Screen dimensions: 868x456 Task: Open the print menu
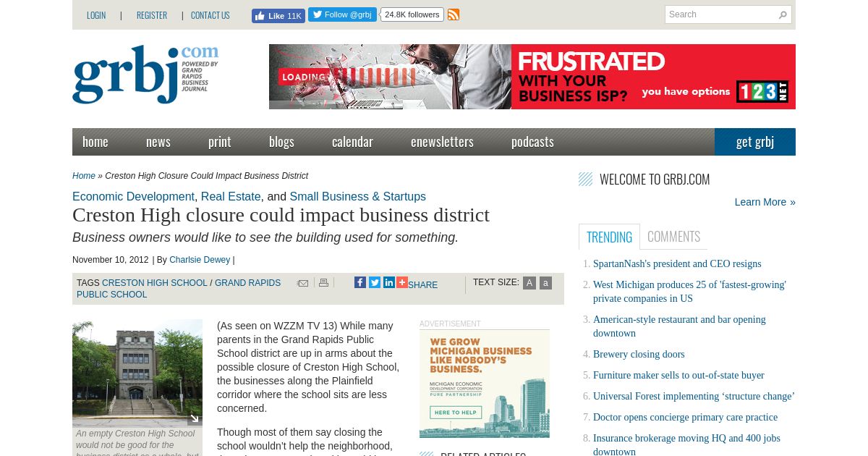click(x=220, y=142)
